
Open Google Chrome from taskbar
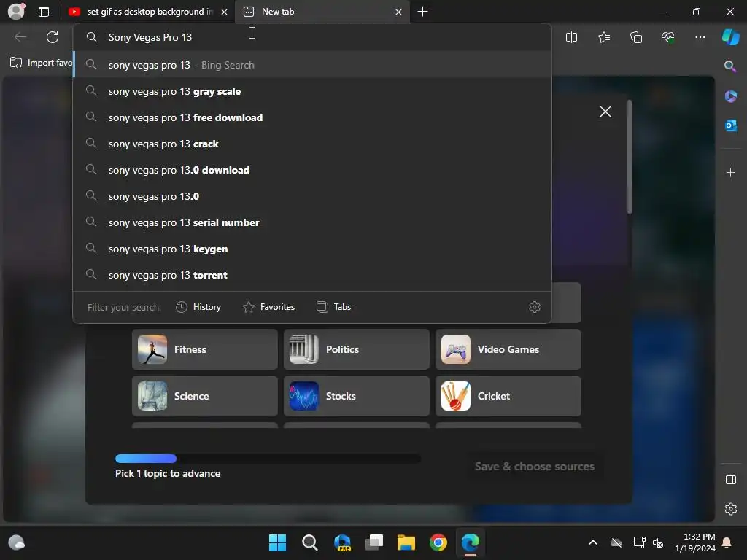438,542
